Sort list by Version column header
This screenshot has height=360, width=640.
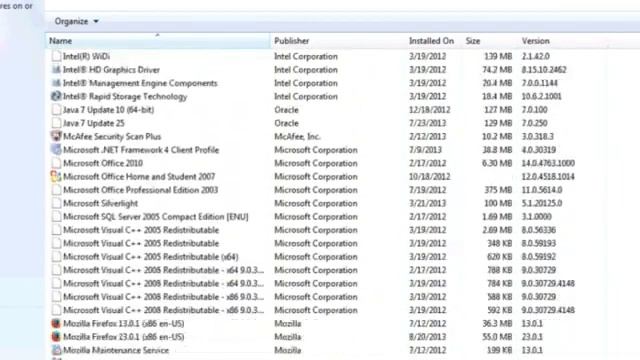pos(562,41)
